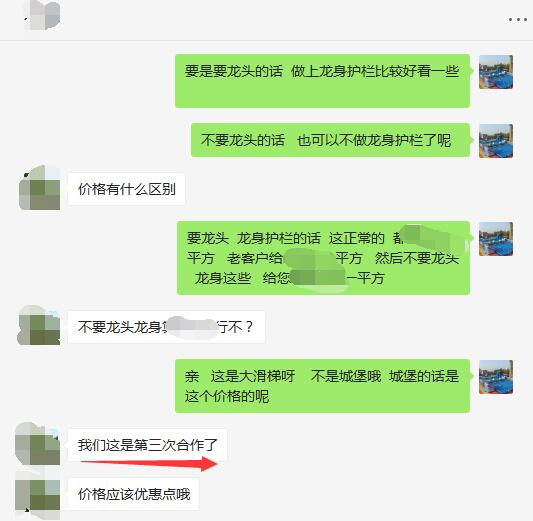Click contact avatar beside '不要龙头龙身' question
533x521 pixels.
(x=39, y=326)
